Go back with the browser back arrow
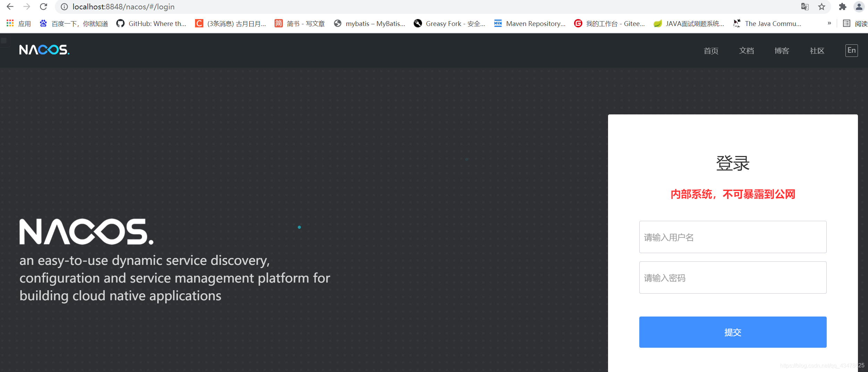 click(10, 7)
